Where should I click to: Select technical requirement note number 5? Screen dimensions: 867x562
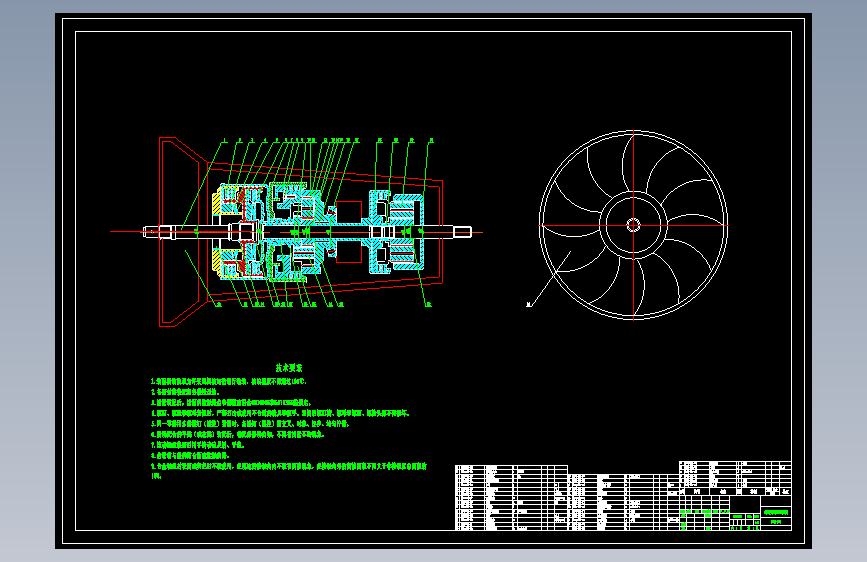pos(250,424)
